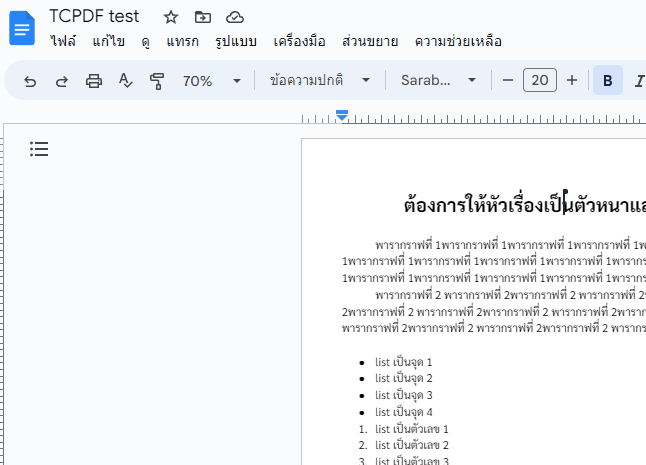646x465 pixels.
Task: Click numbered item 'list เป็นตัวเลข 1'
Action: coord(412,429)
